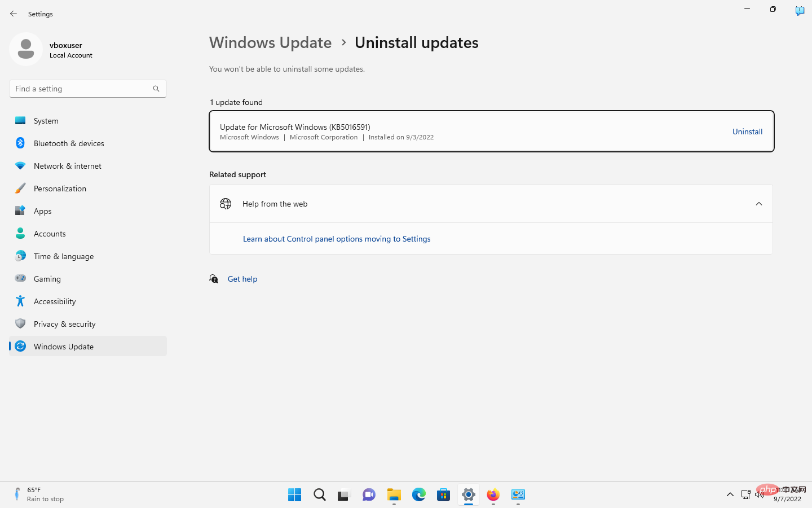This screenshot has width=812, height=508.
Task: Open the Windows Start menu
Action: [x=294, y=495]
